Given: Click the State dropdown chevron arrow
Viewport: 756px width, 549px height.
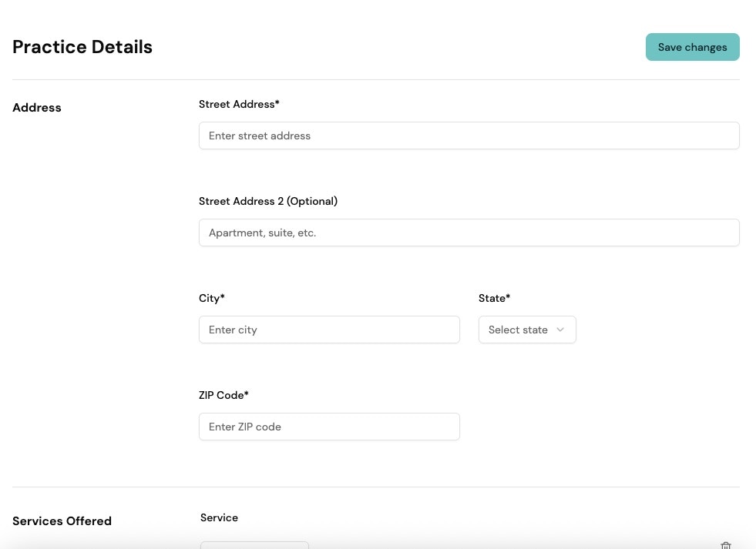Looking at the screenshot, I should 560,330.
